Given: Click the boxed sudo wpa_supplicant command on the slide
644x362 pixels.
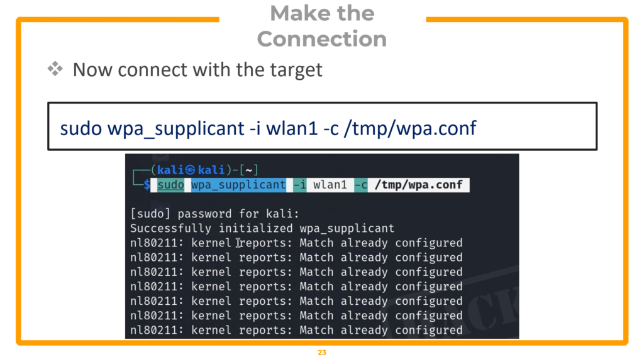Looking at the screenshot, I should [268, 128].
